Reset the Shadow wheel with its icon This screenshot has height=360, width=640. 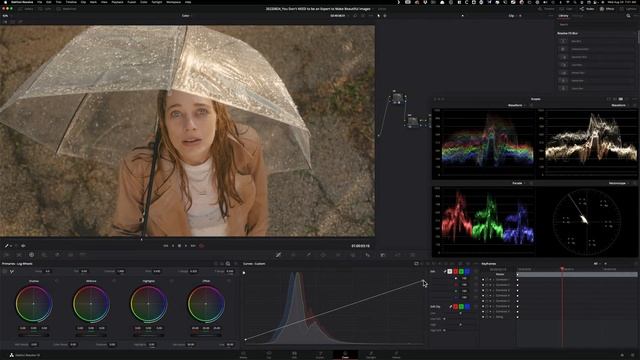(56, 281)
